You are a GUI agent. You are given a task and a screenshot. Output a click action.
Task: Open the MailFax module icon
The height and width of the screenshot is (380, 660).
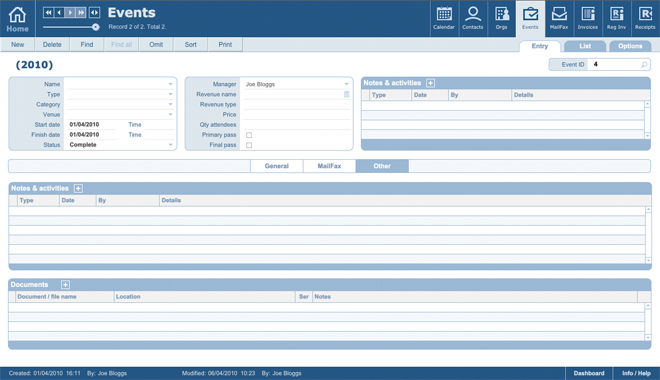pos(559,19)
